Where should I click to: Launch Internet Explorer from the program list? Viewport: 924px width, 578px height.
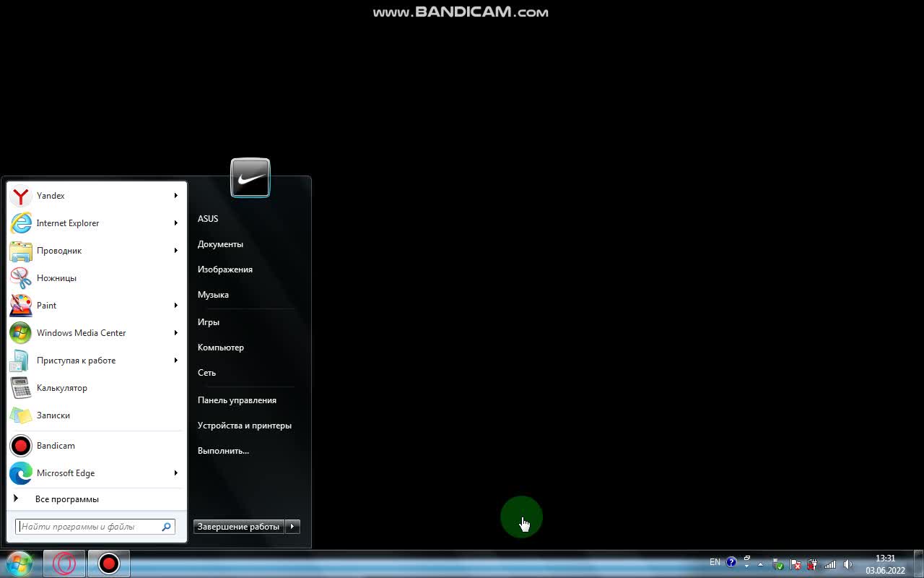(x=97, y=223)
